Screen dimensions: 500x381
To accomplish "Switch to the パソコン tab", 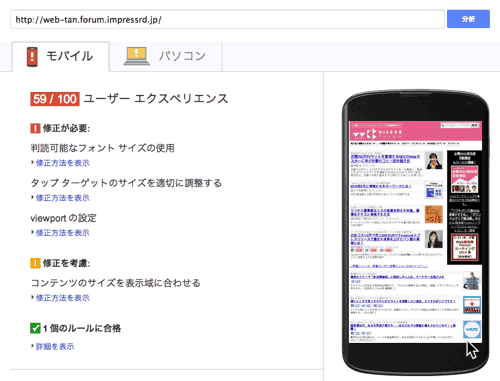I will coord(165,56).
